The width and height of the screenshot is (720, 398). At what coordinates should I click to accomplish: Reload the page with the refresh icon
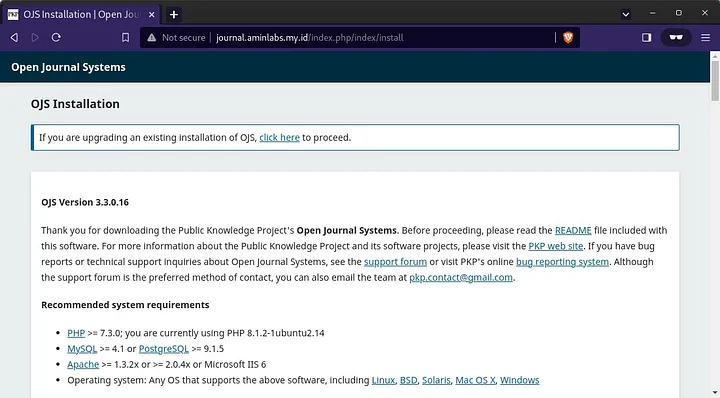pos(56,38)
